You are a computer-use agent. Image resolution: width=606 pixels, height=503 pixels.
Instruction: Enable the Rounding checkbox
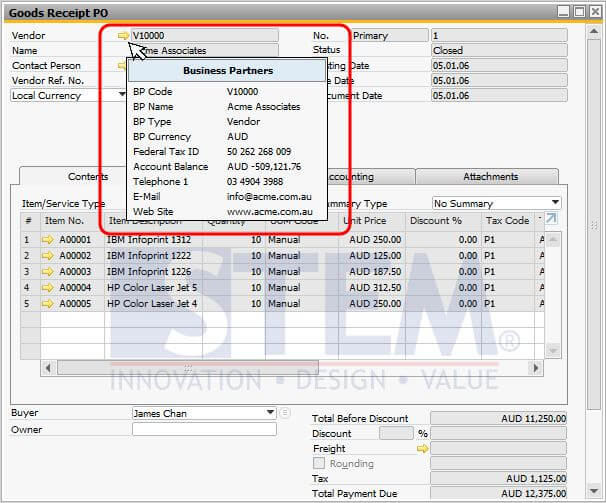[x=319, y=463]
